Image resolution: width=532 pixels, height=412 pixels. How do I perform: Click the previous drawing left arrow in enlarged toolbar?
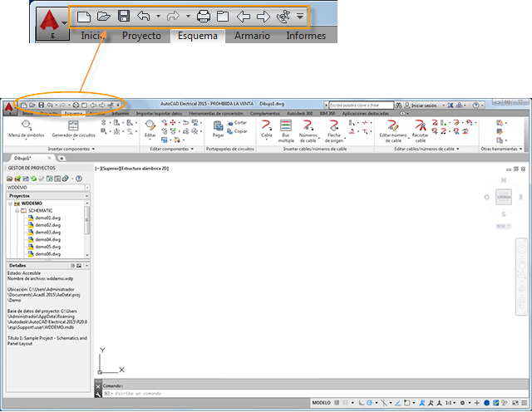(x=244, y=17)
